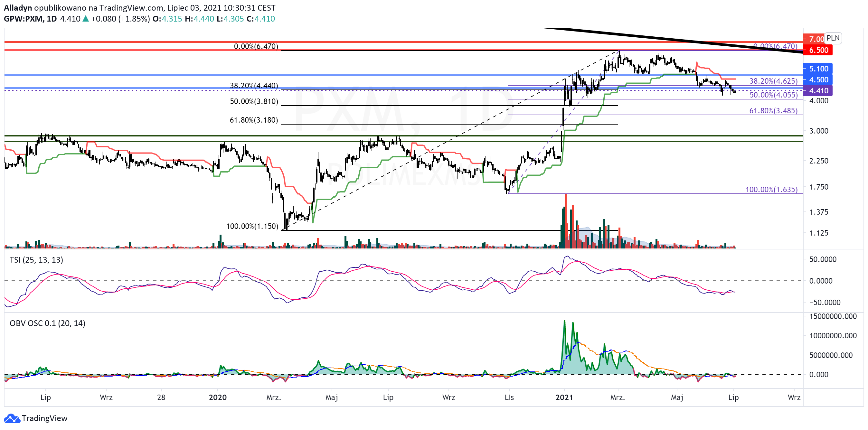Click the 2021 label on time axis

564,397
